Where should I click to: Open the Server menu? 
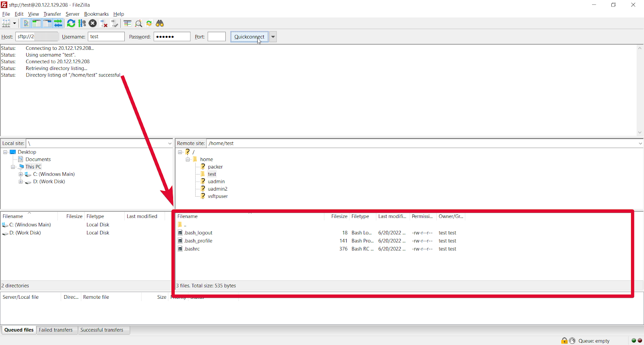[72, 14]
